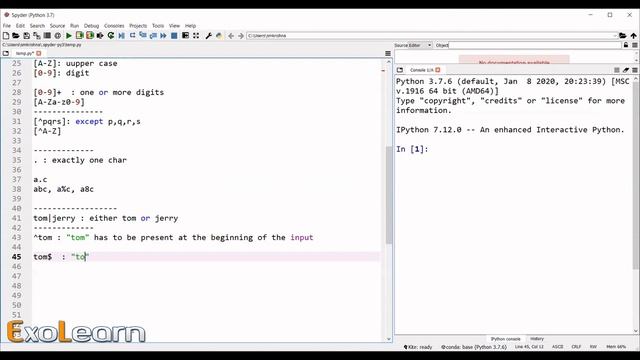This screenshot has width=640, height=360.
Task: Open the Edit menu
Action: coord(20,26)
